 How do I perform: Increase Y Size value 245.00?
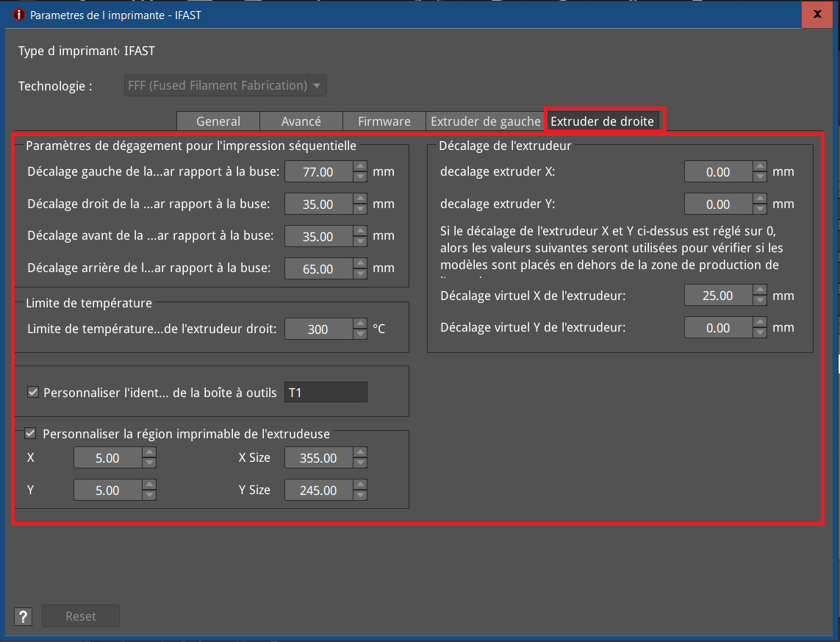(x=361, y=485)
